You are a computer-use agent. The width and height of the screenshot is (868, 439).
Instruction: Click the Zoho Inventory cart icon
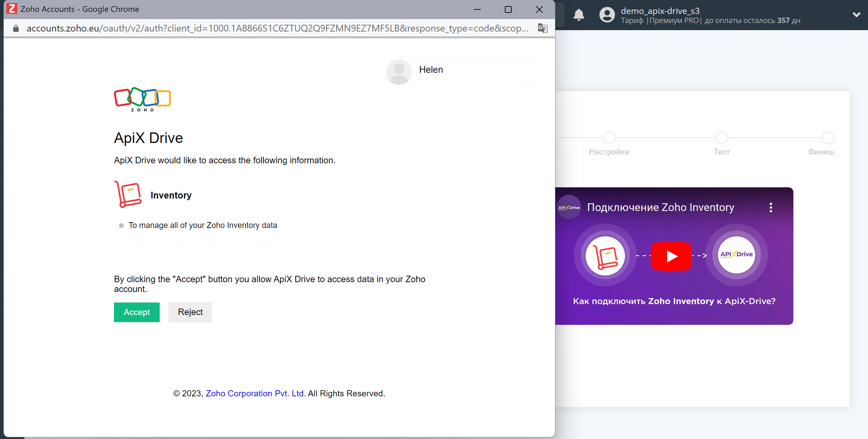[128, 194]
